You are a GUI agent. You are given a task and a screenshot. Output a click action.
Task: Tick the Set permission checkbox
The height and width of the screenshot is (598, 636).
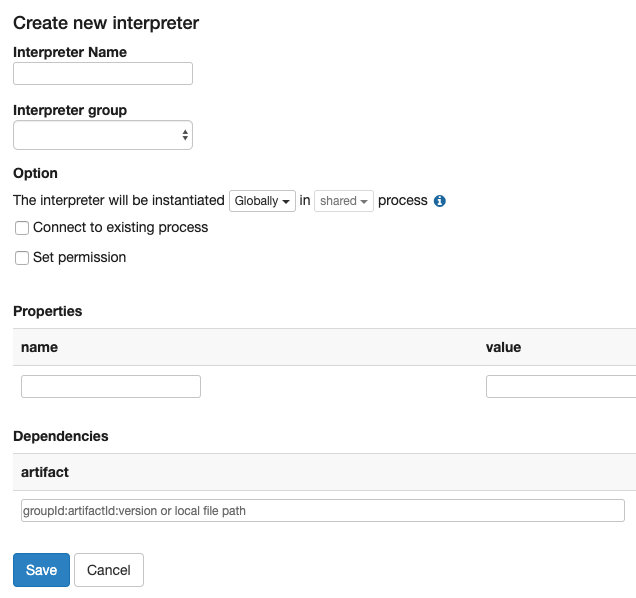click(22, 258)
